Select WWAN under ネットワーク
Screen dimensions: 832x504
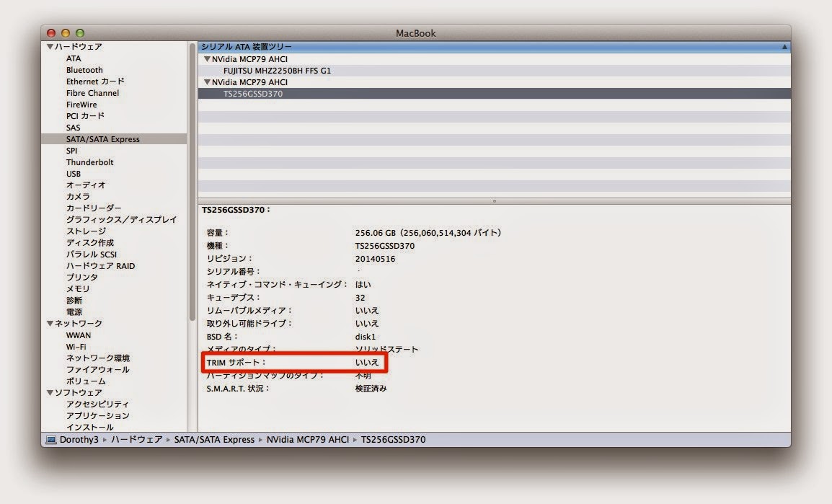[79, 335]
